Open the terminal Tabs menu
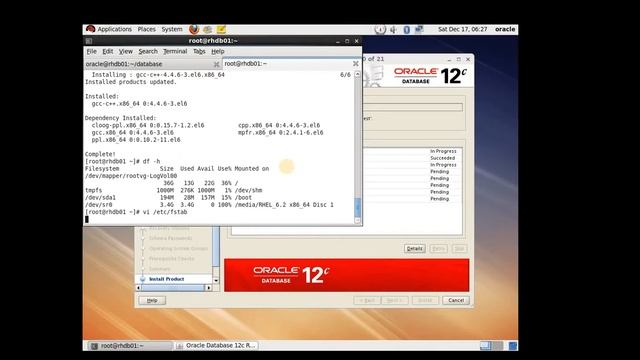 199,51
